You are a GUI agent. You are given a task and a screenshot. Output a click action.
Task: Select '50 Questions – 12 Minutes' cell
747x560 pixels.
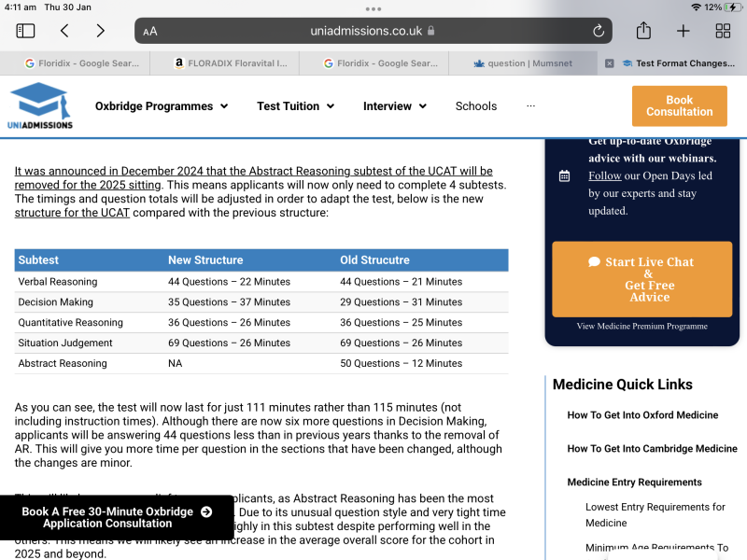[x=401, y=364]
